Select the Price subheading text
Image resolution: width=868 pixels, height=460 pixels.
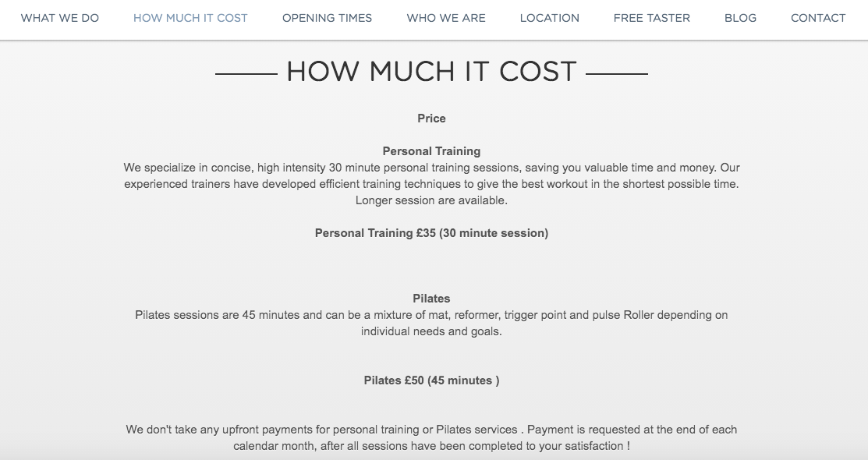point(431,119)
